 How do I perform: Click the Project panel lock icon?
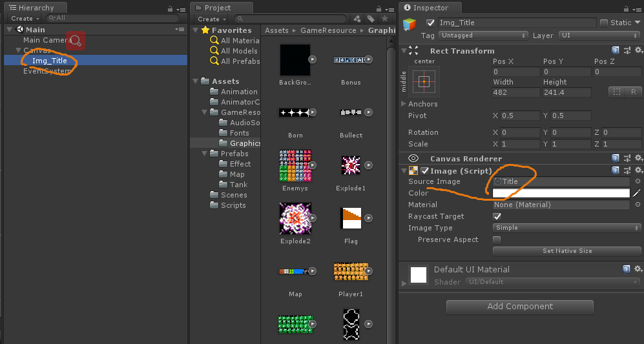[x=379, y=8]
